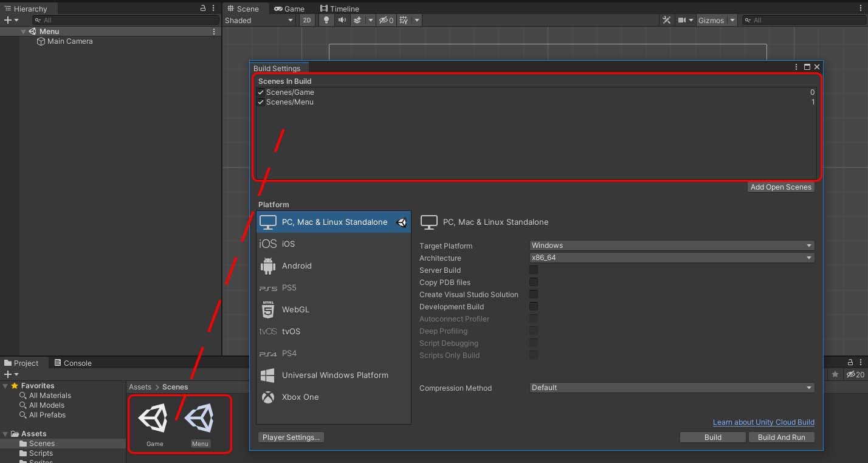Toggle hidden objects visibility eye icon
Screen dimensions: 868x463
pyautogui.click(x=386, y=20)
